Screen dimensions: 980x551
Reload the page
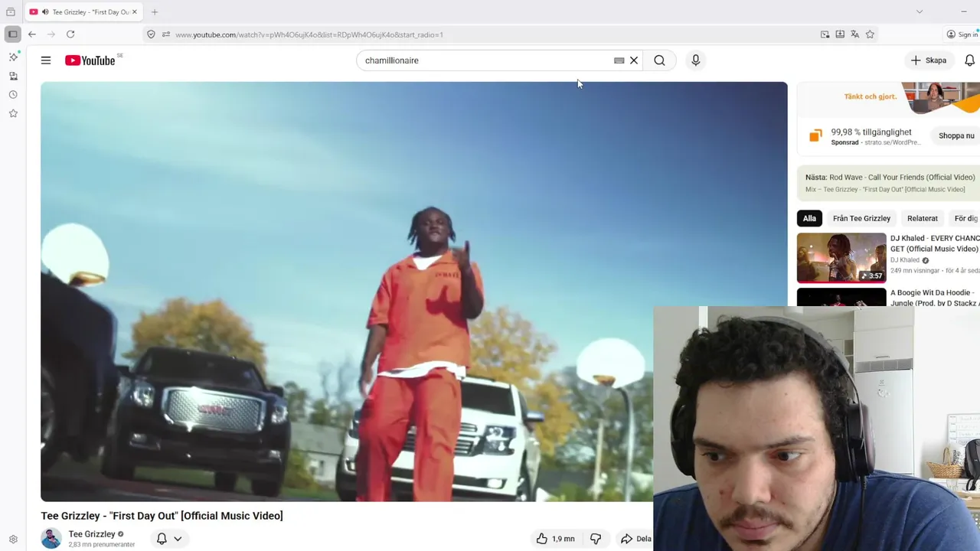(x=70, y=34)
